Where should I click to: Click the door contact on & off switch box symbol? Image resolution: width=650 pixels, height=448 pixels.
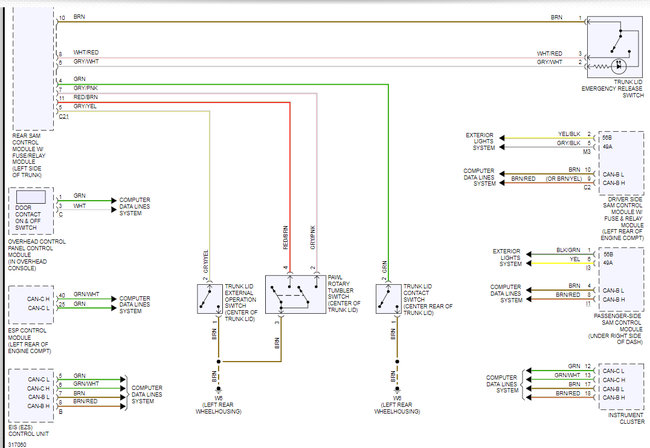click(x=31, y=197)
